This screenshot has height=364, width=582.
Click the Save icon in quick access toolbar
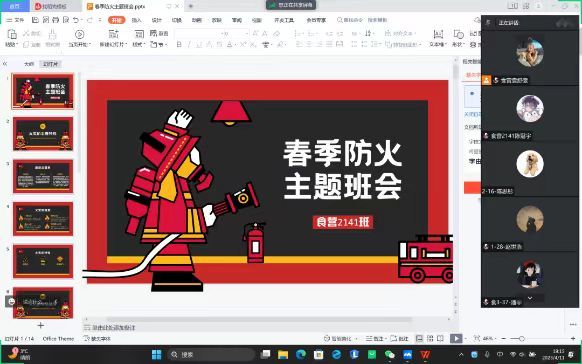point(35,20)
